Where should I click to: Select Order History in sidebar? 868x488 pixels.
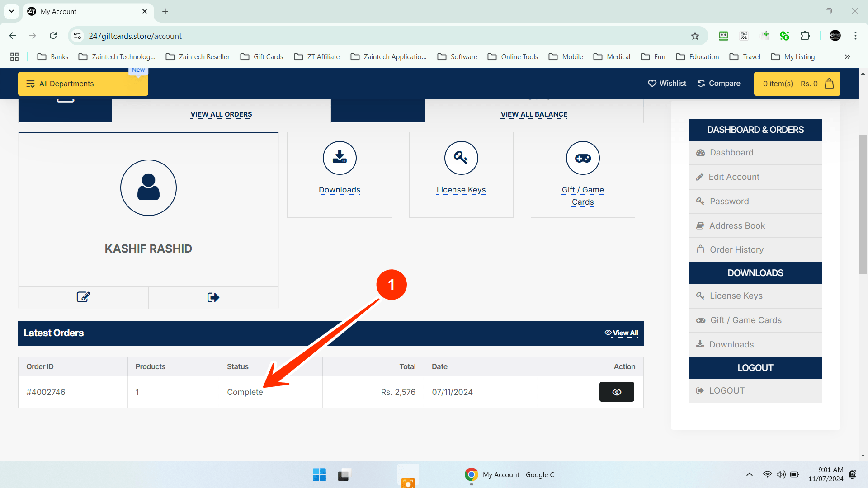tap(736, 250)
